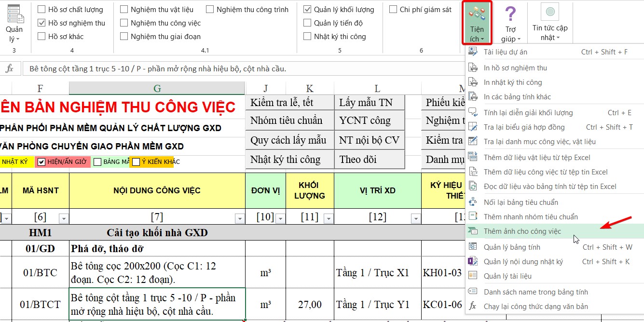Select Thêm ảnh cho công việc
This screenshot has height=322, width=644.
tap(522, 231)
